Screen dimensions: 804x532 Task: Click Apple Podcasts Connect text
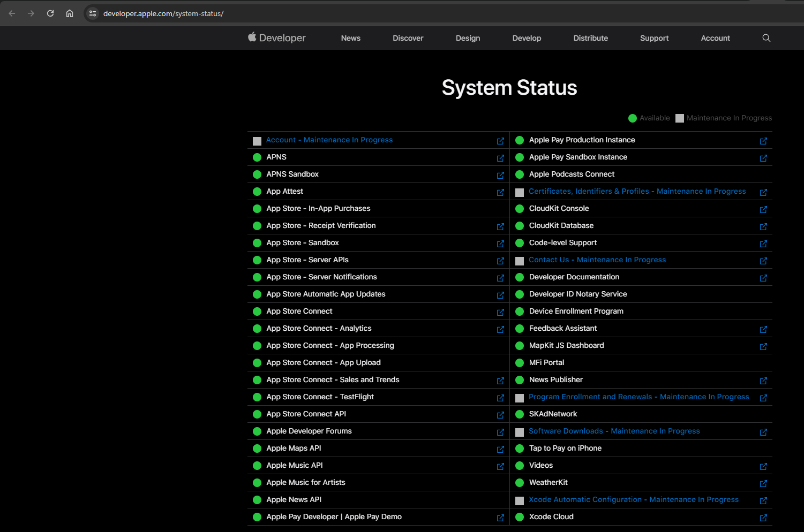coord(572,174)
